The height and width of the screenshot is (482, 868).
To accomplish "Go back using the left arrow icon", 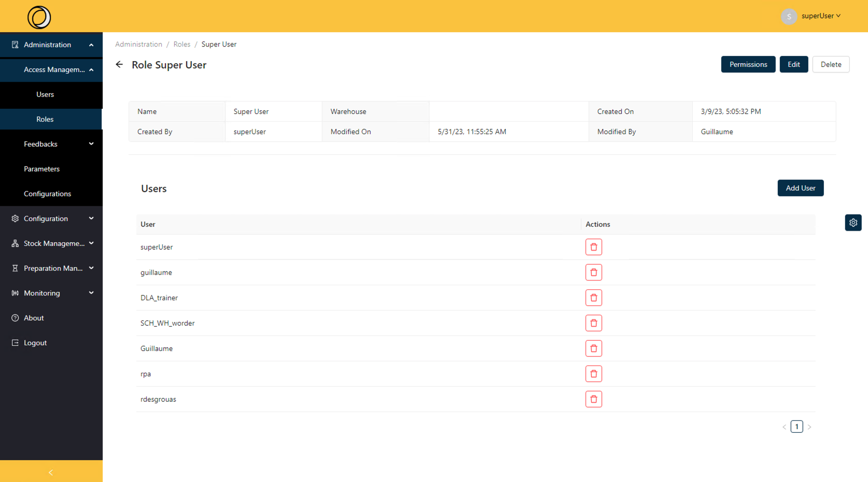I will pyautogui.click(x=119, y=65).
